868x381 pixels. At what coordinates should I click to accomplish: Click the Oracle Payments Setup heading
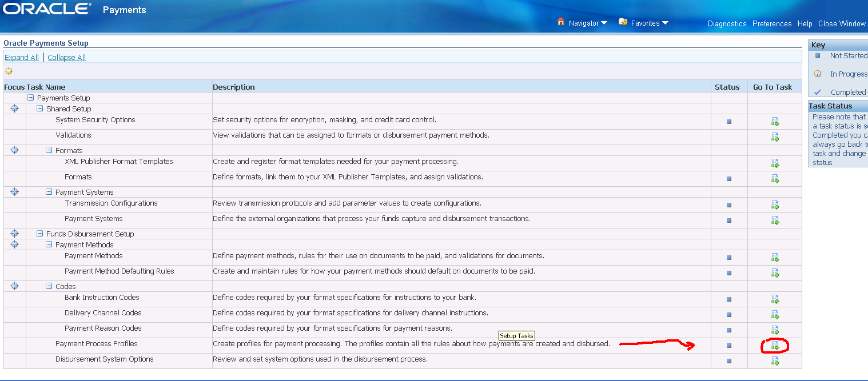(46, 43)
